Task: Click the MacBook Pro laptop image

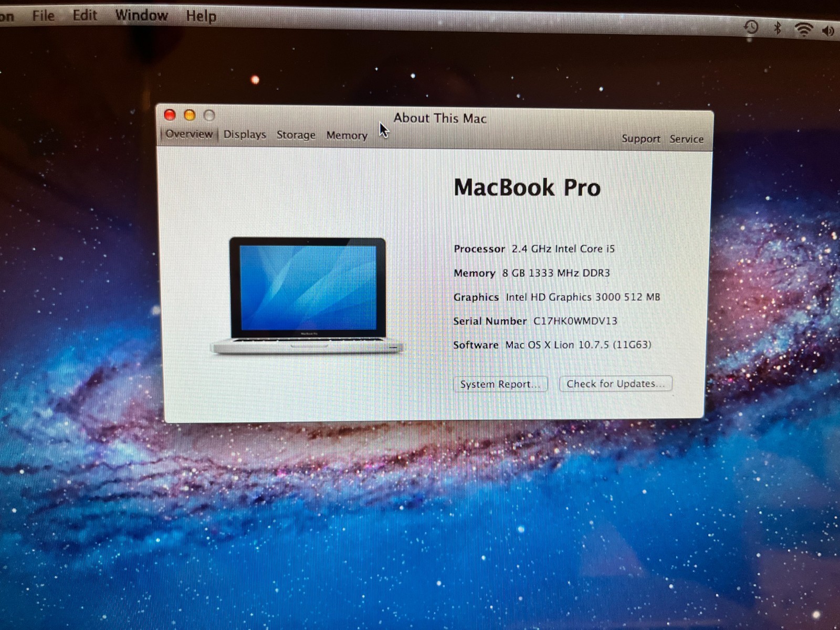Action: tap(307, 296)
